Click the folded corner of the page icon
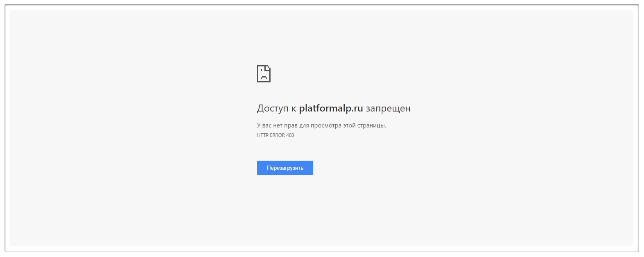Screen dimensions: 644x257 click(268, 67)
